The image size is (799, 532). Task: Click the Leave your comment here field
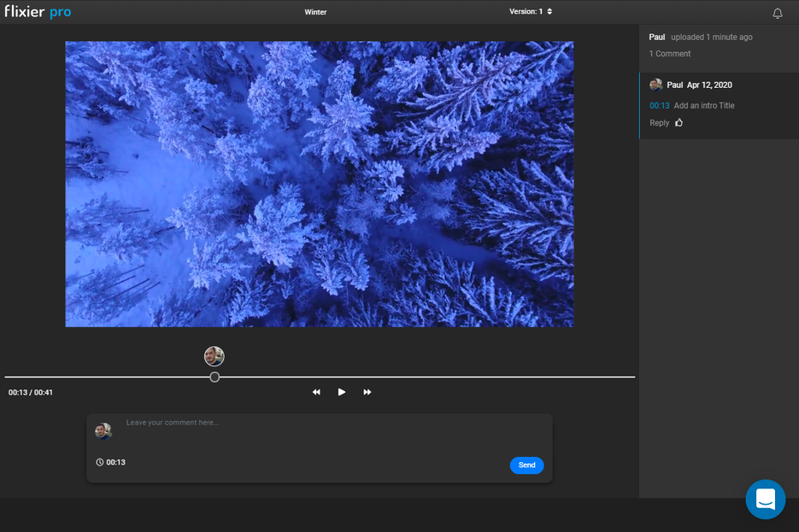(x=256, y=422)
